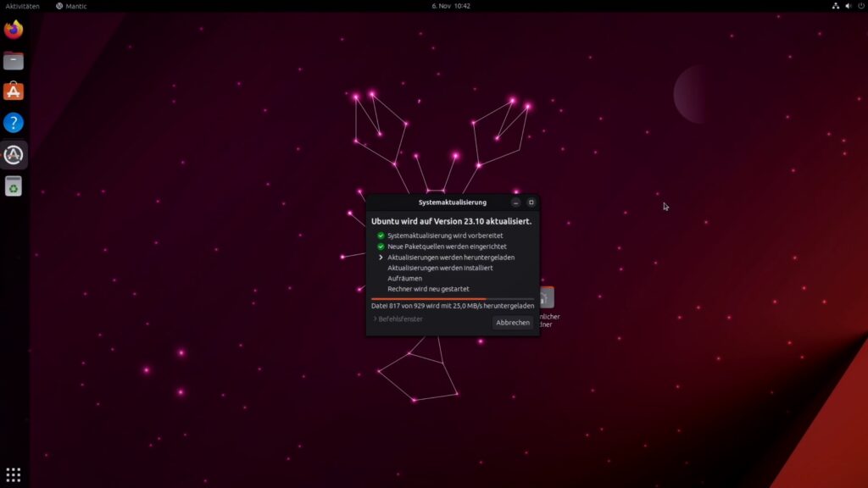Image resolution: width=868 pixels, height=488 pixels.
Task: Click the Systemaktualisierung title bar text
Action: coord(453,202)
